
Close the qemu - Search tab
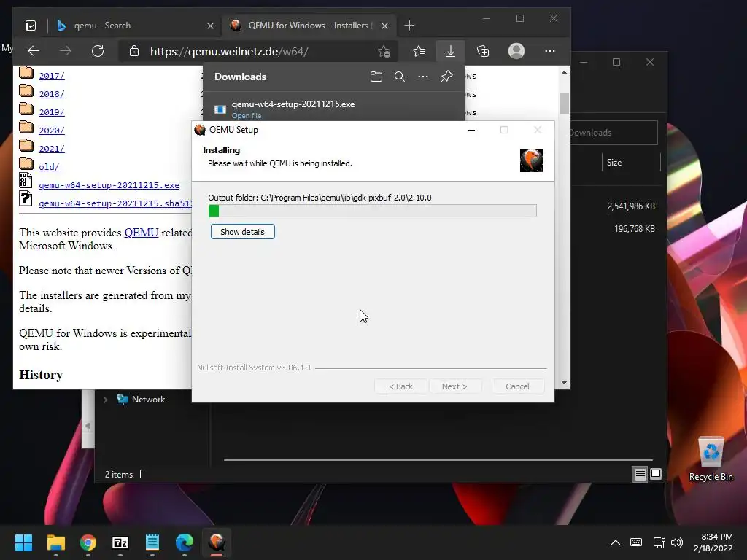pyautogui.click(x=210, y=26)
